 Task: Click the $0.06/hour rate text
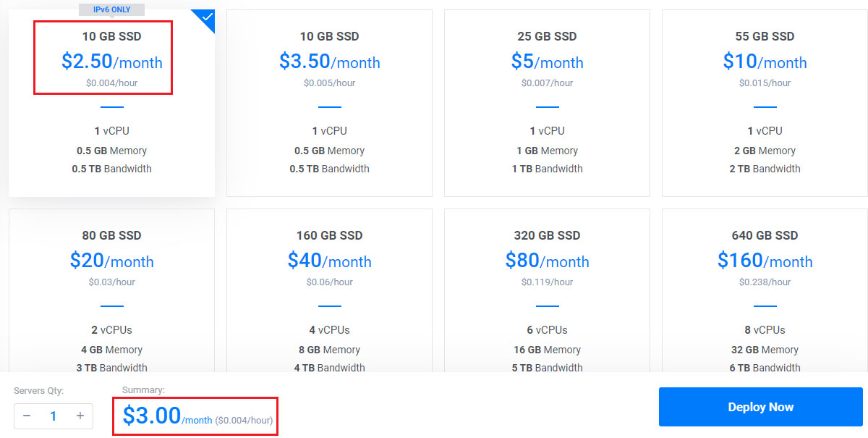click(x=329, y=282)
